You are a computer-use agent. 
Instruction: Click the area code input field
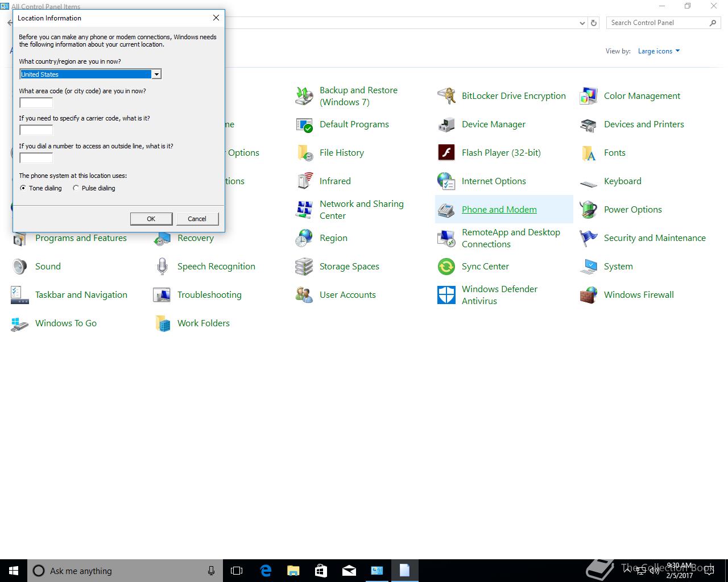[x=36, y=103]
